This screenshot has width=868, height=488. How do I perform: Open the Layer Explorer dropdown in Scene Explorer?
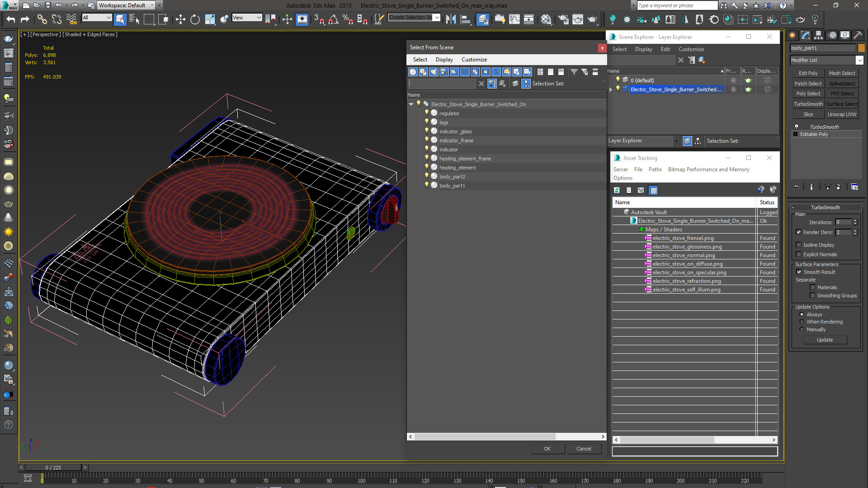(676, 141)
